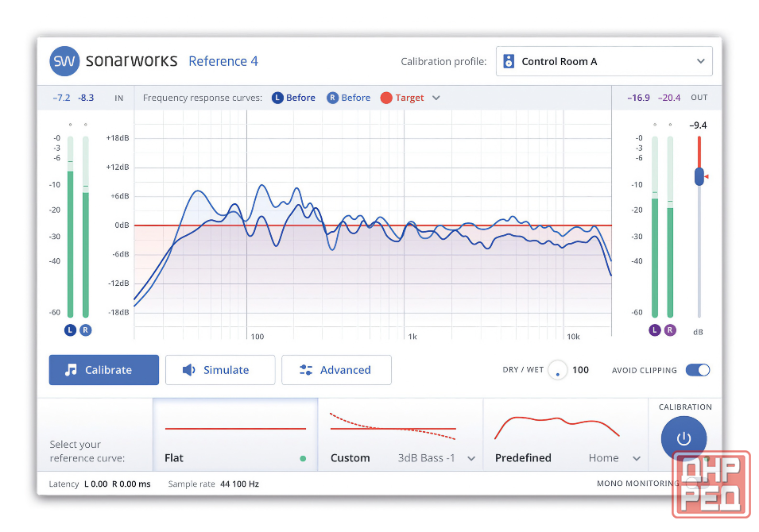Click the input left level meter
This screenshot has height=532, width=759.
(70, 227)
